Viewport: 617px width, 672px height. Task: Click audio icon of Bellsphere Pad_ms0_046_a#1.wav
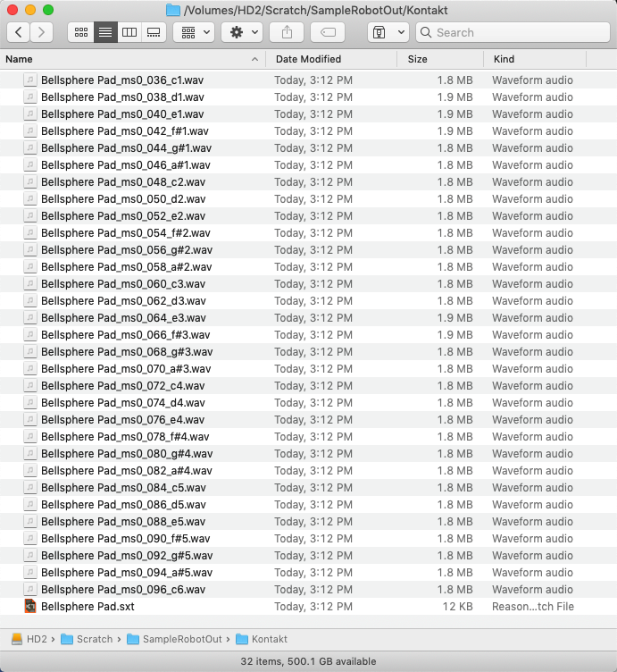30,165
